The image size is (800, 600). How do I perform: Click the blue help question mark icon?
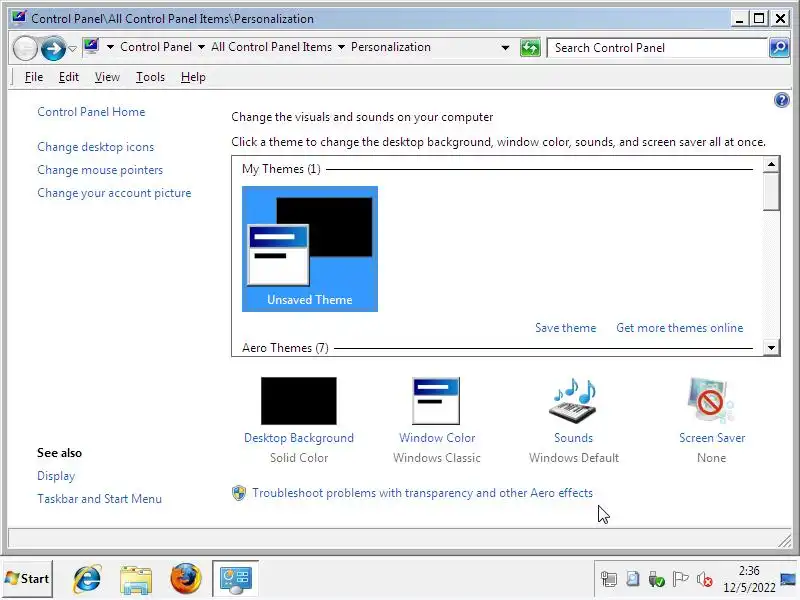click(782, 100)
